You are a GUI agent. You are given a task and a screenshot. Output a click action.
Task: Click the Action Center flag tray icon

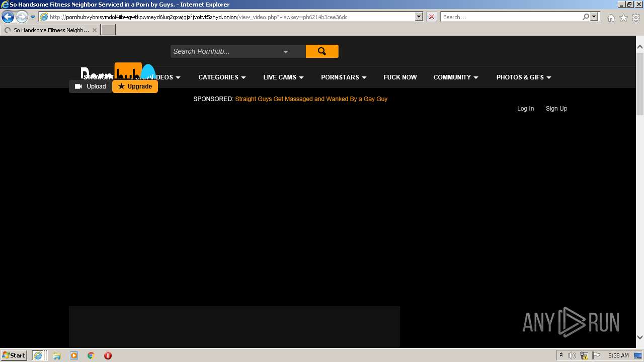596,355
